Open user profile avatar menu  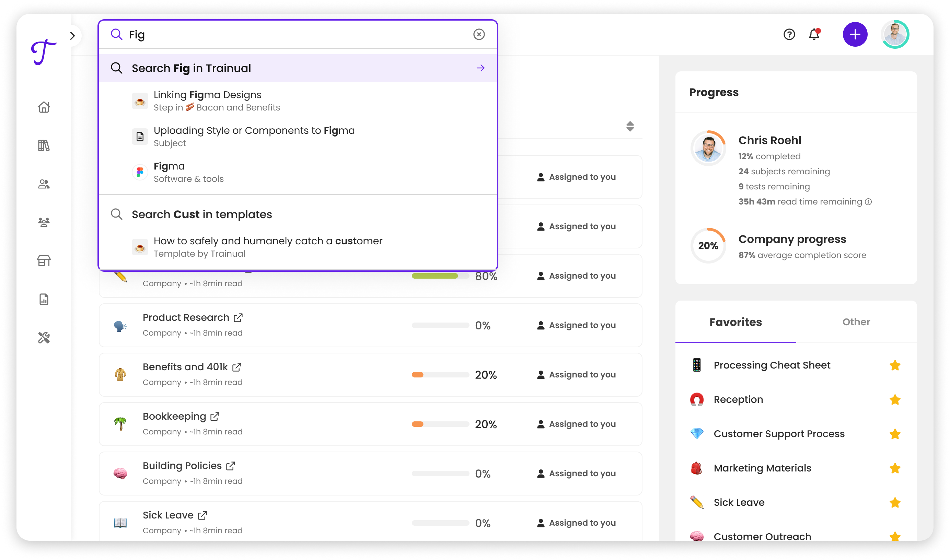coord(895,34)
